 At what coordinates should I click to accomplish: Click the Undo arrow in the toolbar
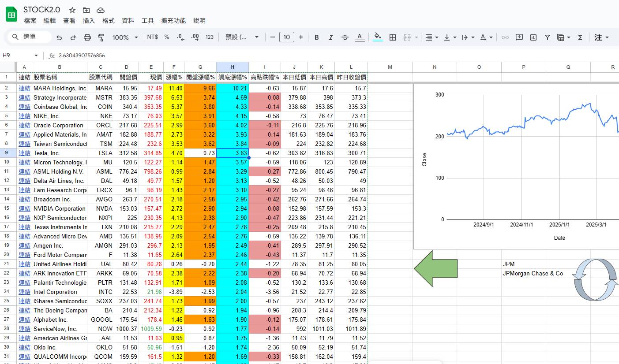[x=59, y=37]
